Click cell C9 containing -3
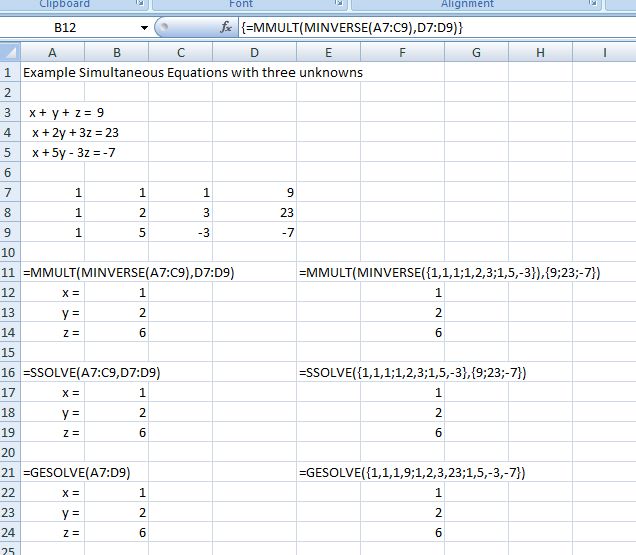Image resolution: width=636 pixels, height=555 pixels. click(x=181, y=232)
